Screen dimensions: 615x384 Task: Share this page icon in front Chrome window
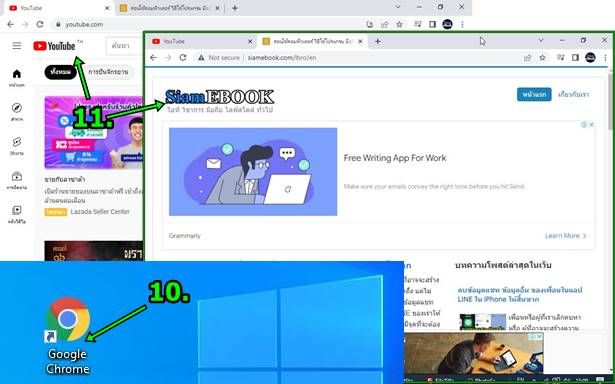coord(528,58)
